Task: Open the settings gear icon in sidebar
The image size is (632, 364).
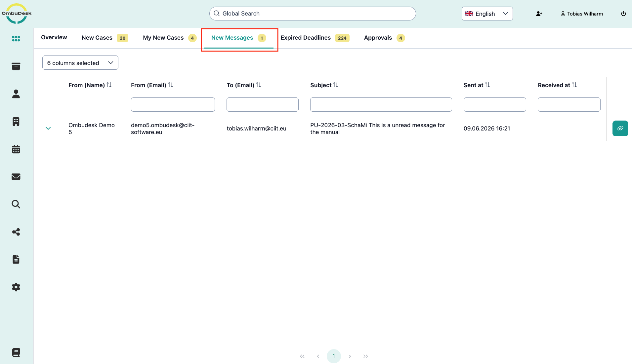Action: (16, 287)
